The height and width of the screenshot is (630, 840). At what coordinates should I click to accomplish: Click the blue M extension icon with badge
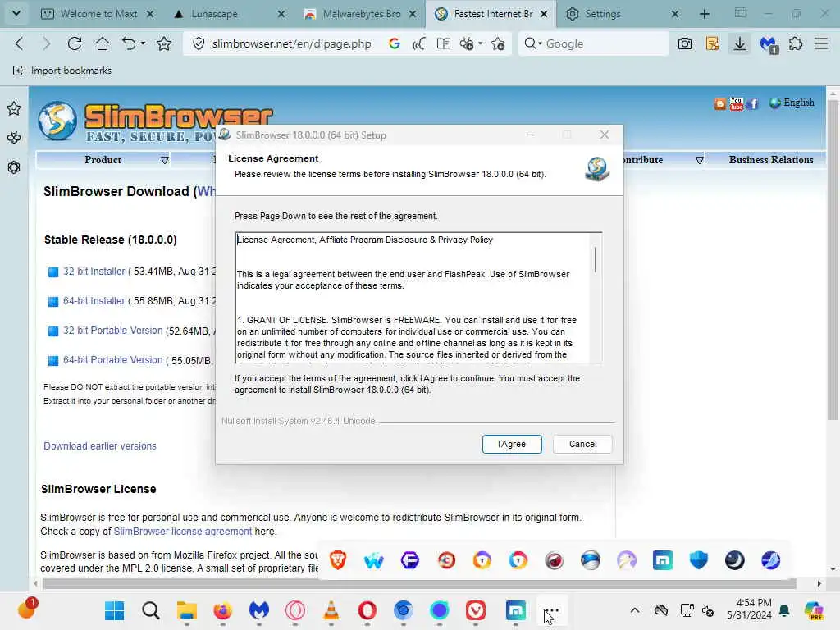[769, 44]
